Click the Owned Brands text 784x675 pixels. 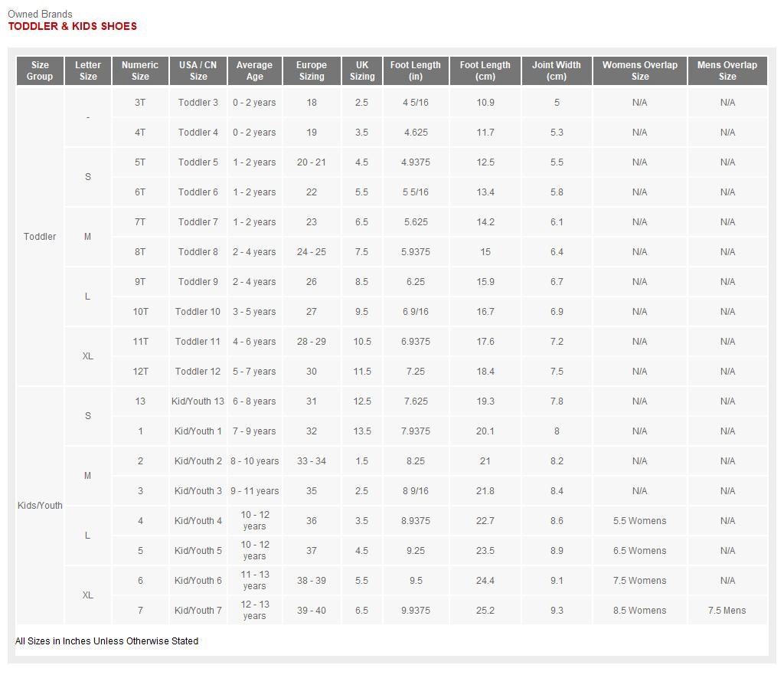40,14
